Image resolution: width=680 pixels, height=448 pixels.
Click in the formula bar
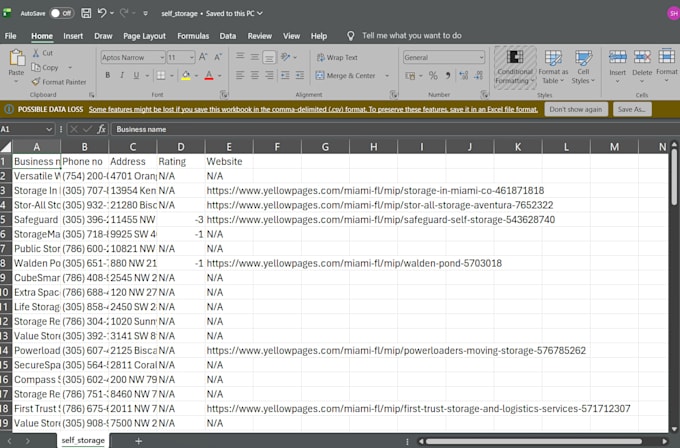point(395,129)
